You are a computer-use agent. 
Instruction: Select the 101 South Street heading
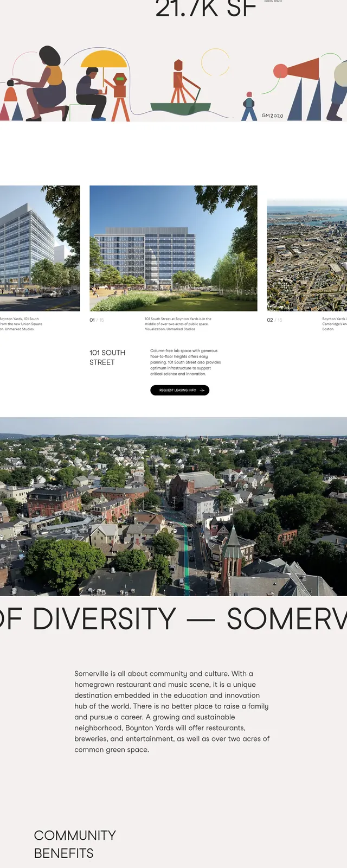pyautogui.click(x=107, y=358)
